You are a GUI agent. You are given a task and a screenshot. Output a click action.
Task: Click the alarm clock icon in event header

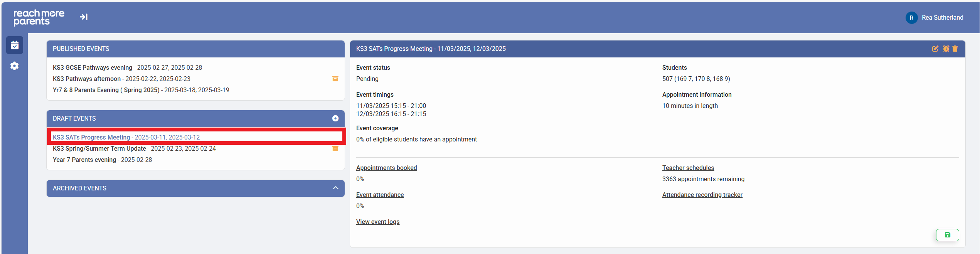[x=946, y=49]
